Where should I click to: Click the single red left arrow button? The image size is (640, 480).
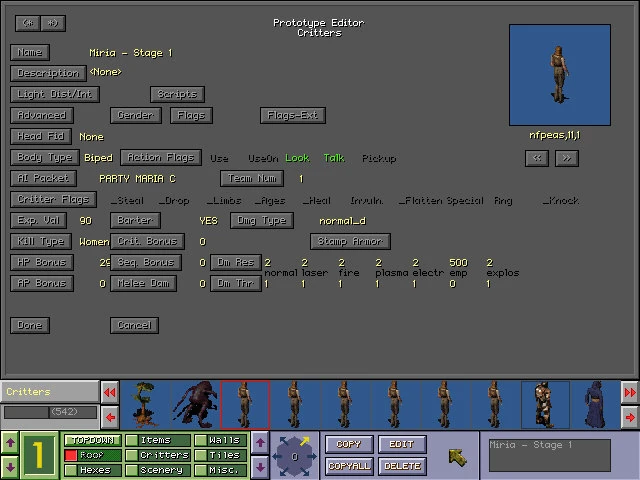click(110, 418)
